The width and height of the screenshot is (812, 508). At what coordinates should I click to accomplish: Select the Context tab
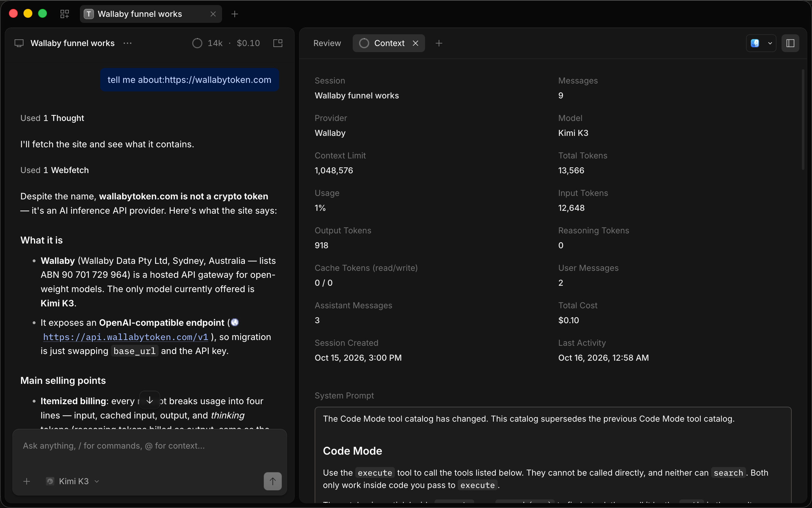point(389,43)
